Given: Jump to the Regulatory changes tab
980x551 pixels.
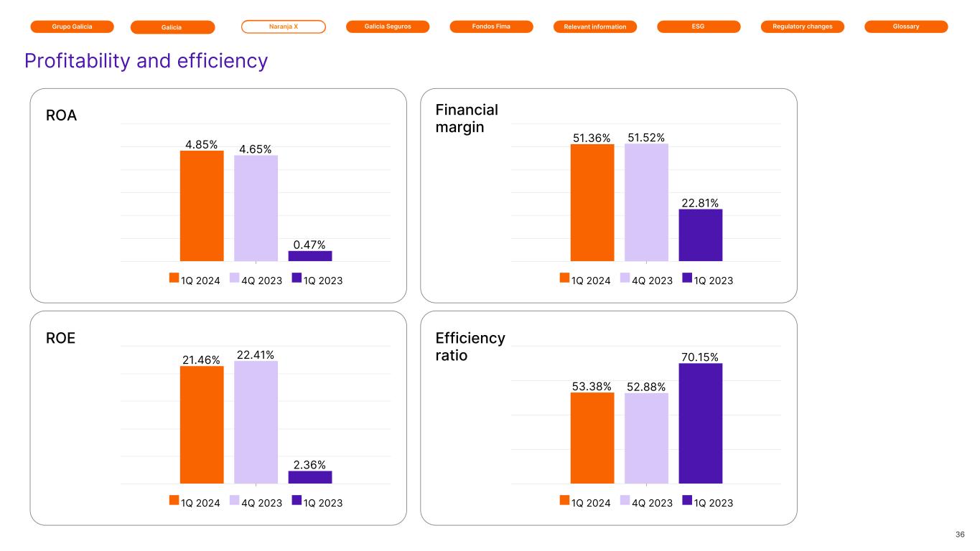Looking at the screenshot, I should point(802,27).
